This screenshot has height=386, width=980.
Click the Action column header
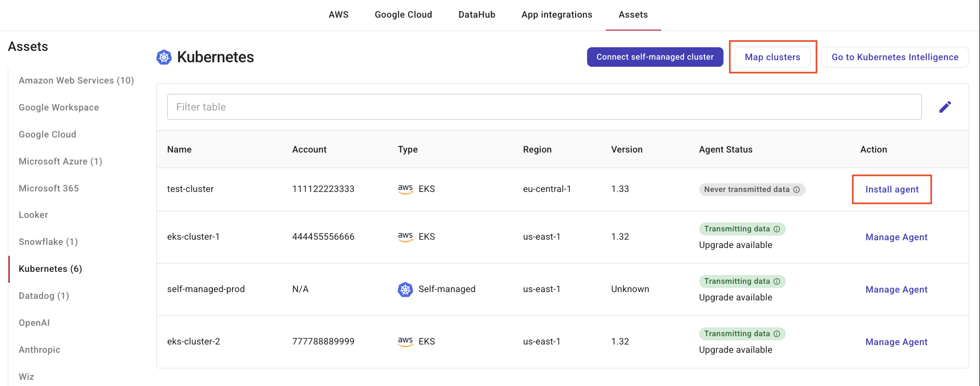click(874, 149)
